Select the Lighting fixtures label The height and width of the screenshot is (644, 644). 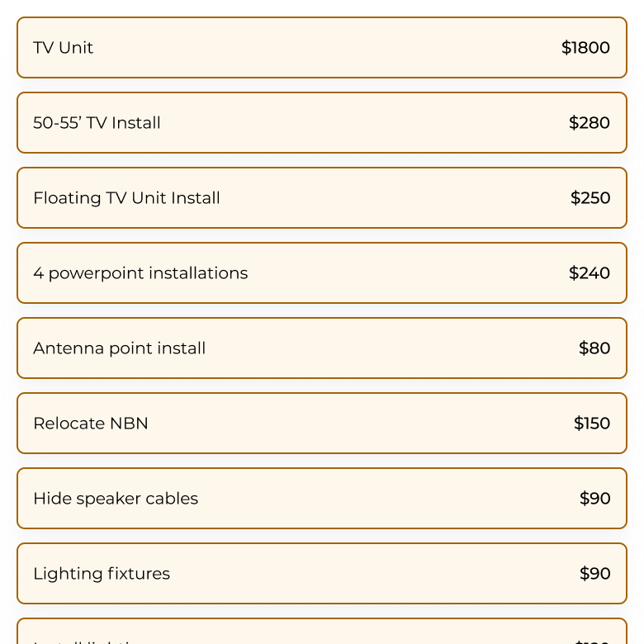(102, 574)
